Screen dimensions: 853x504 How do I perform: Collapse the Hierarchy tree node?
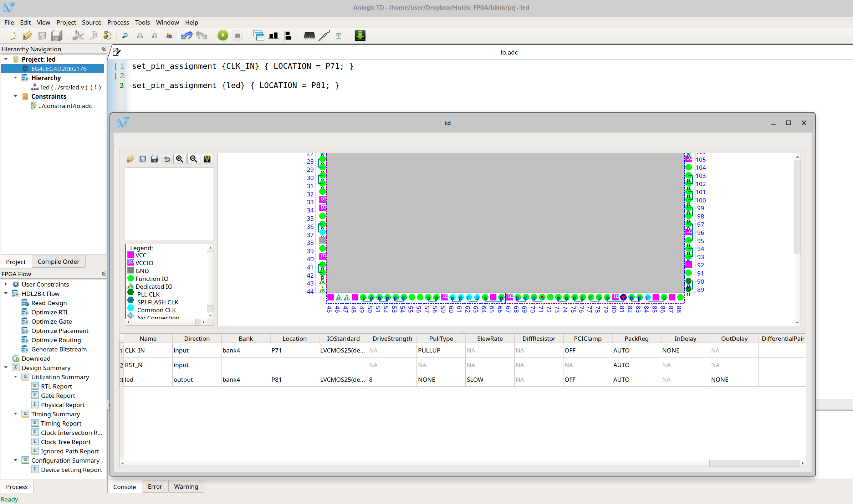pos(15,77)
